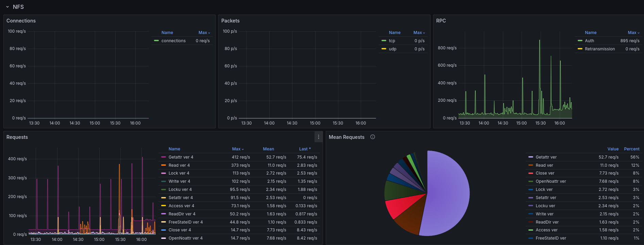Toggle tcp series in Packets legend
Image resolution: width=644 pixels, height=245 pixels.
click(x=392, y=41)
